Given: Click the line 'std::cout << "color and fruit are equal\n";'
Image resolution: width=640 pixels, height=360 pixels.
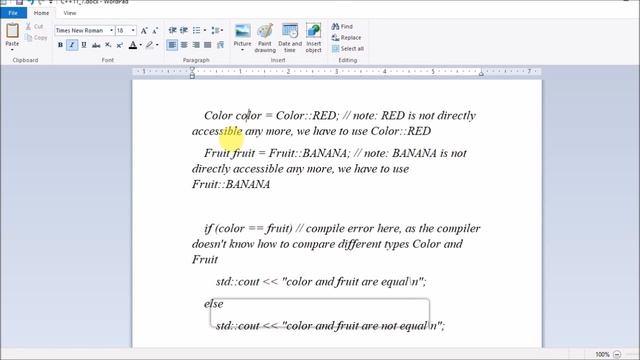Looking at the screenshot, I should 321,282.
